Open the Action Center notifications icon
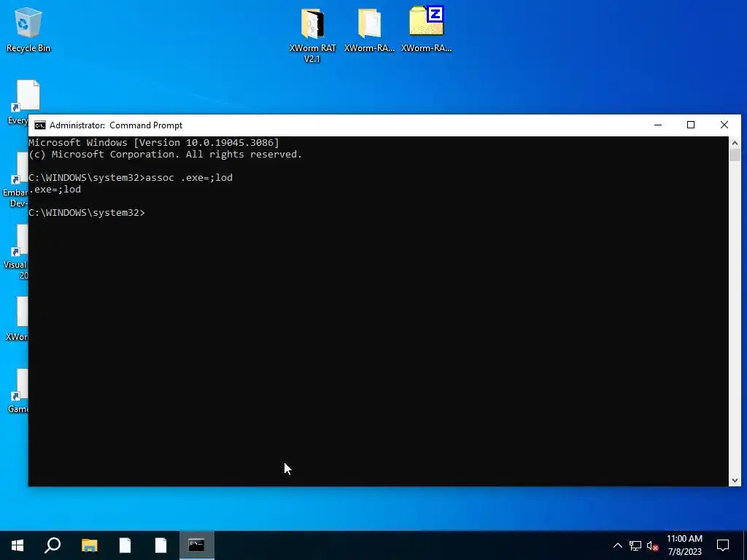Image resolution: width=747 pixels, height=560 pixels. click(x=723, y=545)
